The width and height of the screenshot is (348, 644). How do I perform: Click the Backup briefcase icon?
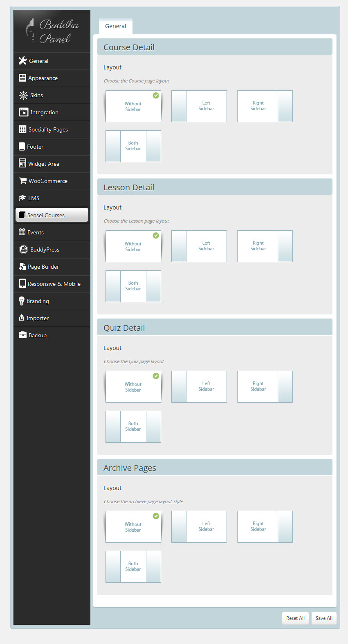coord(23,335)
